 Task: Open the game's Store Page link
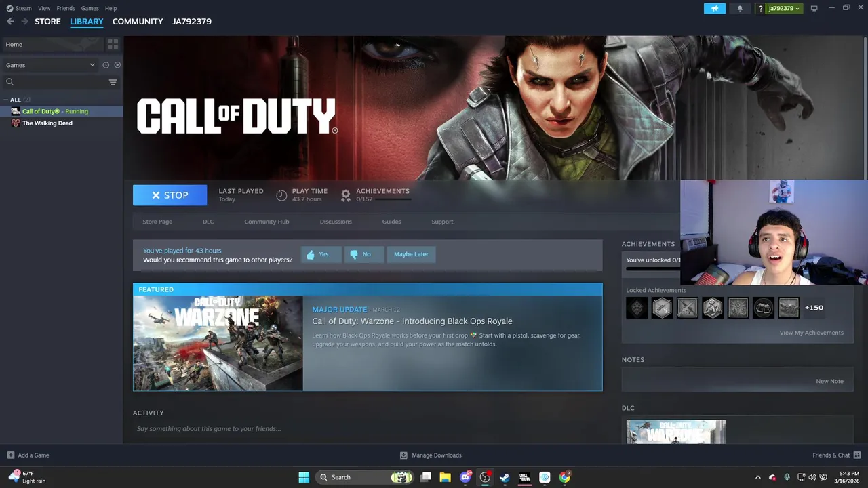click(x=157, y=222)
